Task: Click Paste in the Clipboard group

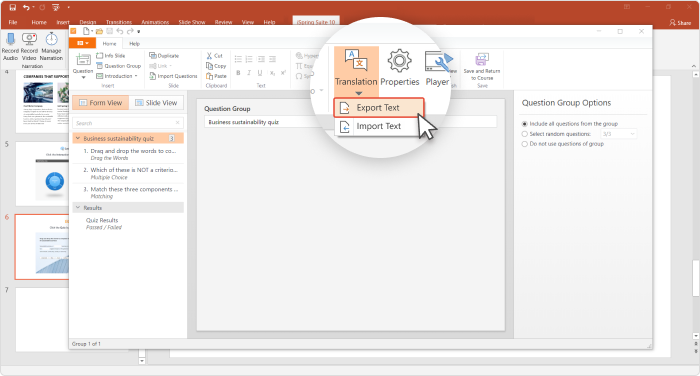Action: point(216,76)
